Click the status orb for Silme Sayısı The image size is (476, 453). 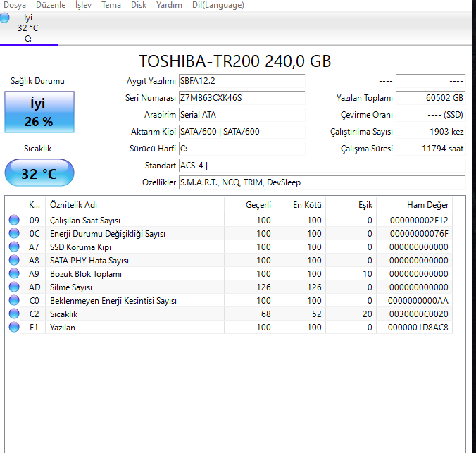(x=14, y=287)
